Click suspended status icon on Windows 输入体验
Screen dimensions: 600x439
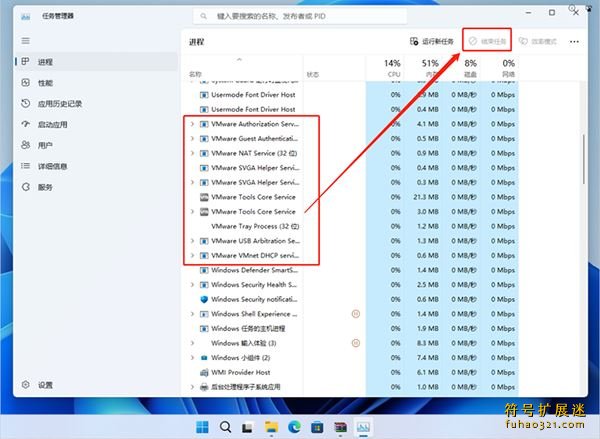click(355, 343)
